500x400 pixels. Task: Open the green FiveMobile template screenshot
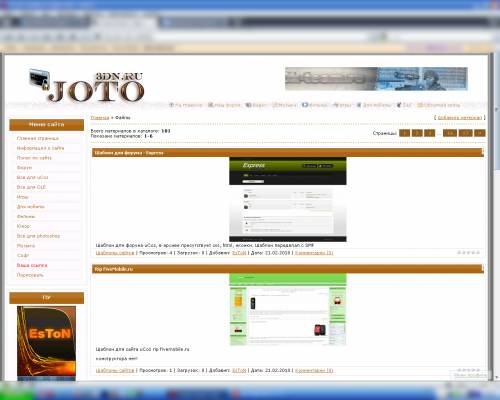point(288,310)
